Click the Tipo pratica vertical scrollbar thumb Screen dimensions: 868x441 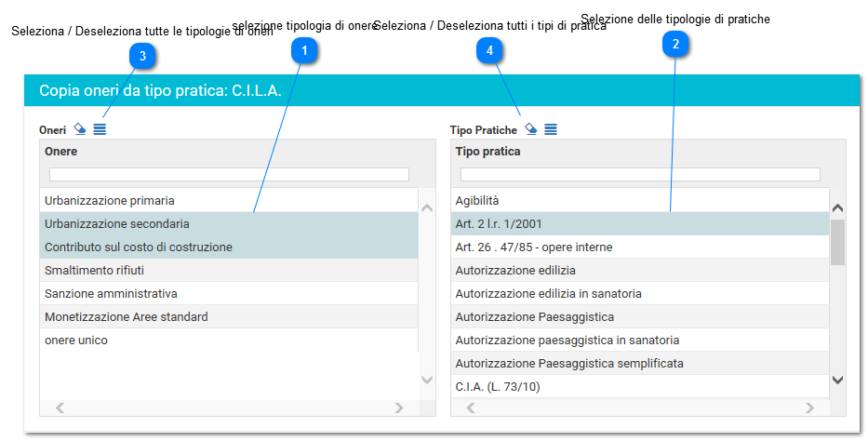(838, 242)
